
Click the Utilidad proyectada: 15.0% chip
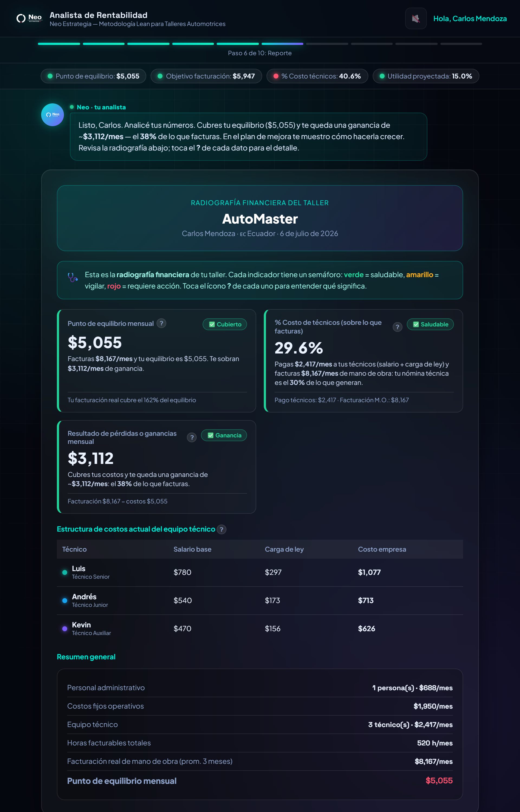point(426,76)
